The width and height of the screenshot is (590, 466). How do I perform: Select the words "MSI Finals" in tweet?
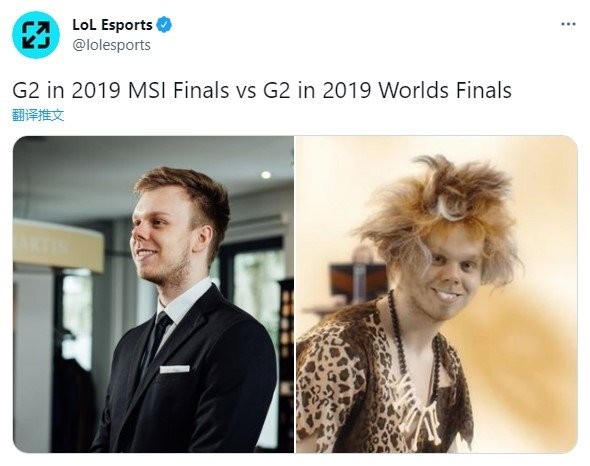pyautogui.click(x=178, y=91)
